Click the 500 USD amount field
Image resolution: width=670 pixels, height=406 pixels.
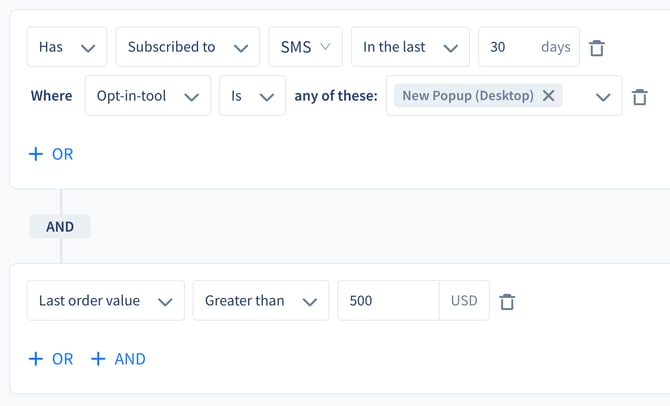coord(388,300)
